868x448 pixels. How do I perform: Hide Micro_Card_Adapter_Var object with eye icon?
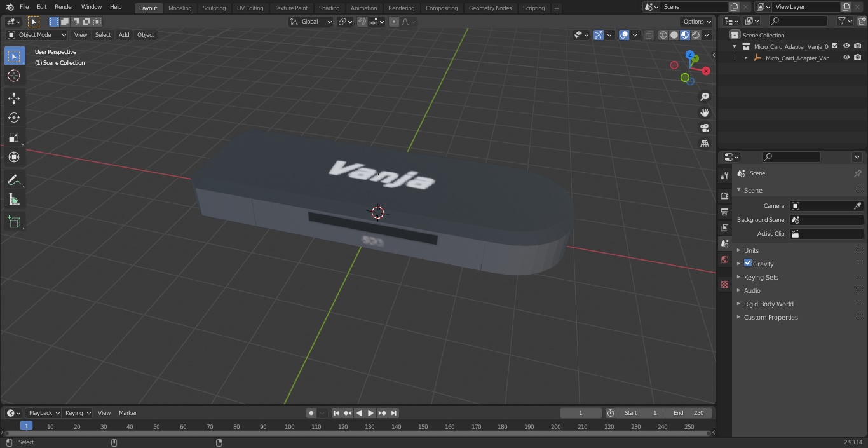[x=846, y=57]
